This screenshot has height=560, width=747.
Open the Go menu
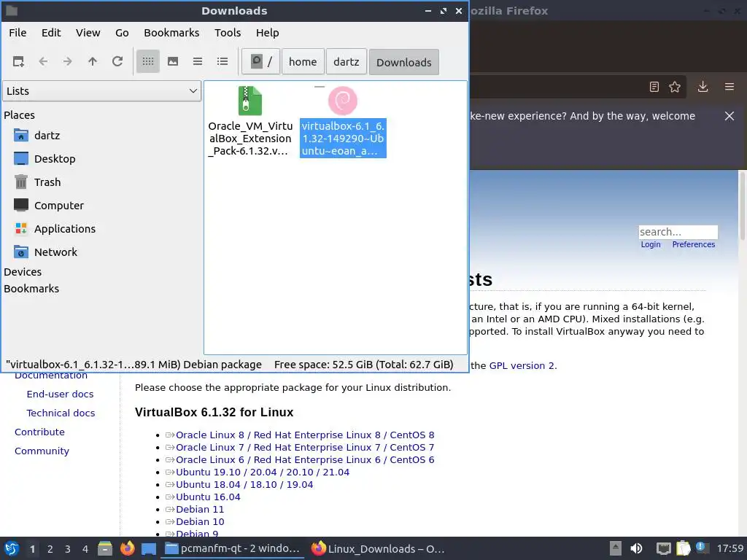coord(122,33)
